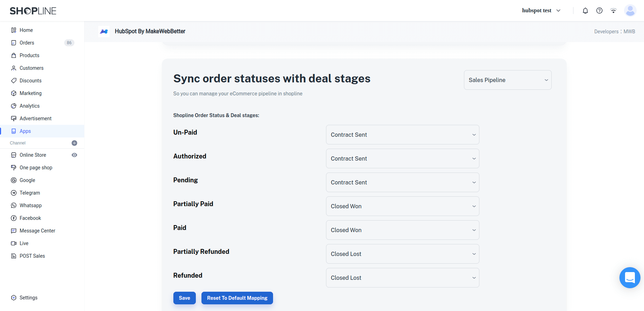Open POST Sales link
This screenshot has width=644, height=311.
pos(32,256)
